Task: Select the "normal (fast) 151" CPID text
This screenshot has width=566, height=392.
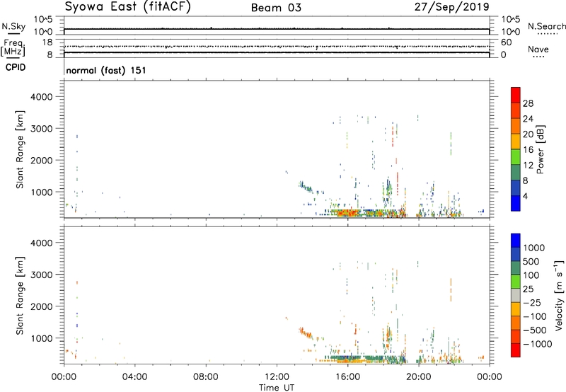Action: coord(106,70)
